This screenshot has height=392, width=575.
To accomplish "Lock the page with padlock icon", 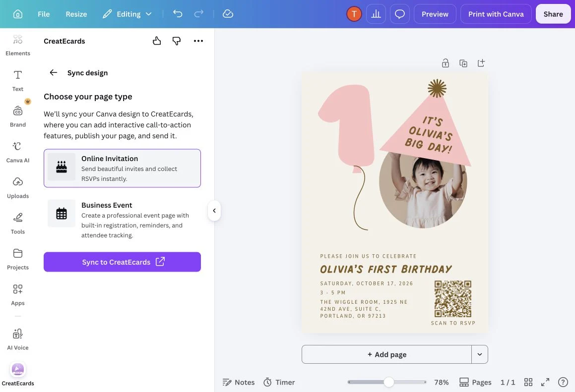I will pyautogui.click(x=445, y=63).
